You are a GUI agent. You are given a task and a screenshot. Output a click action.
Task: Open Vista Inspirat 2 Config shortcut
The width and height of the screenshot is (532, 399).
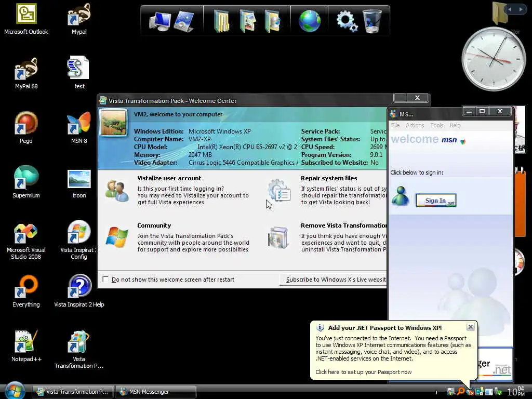tap(79, 240)
